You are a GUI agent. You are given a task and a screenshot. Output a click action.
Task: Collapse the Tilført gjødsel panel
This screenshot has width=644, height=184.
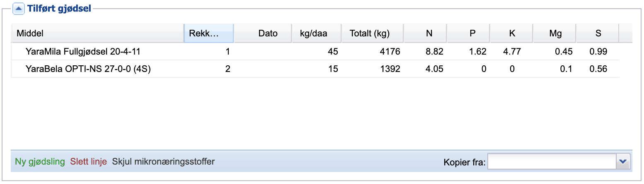coord(19,8)
